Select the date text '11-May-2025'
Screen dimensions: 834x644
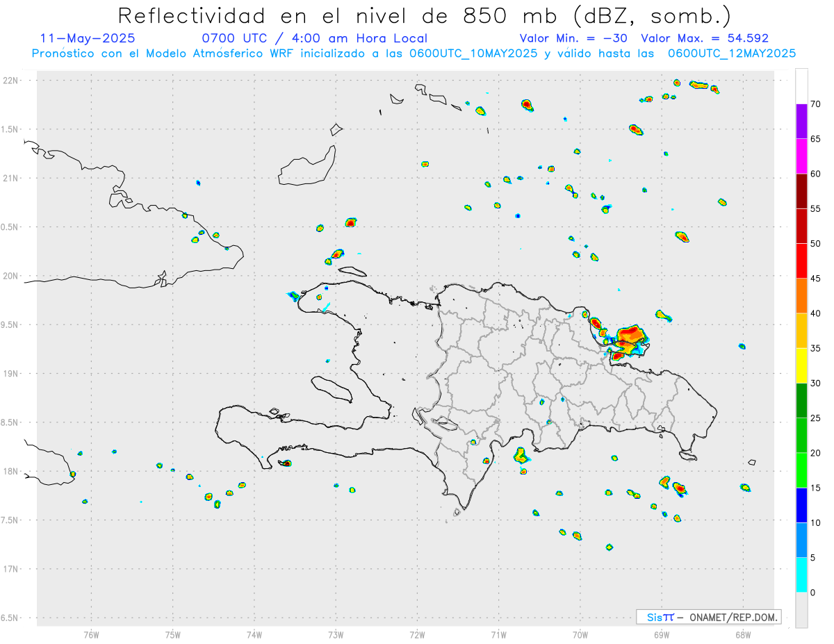point(88,38)
